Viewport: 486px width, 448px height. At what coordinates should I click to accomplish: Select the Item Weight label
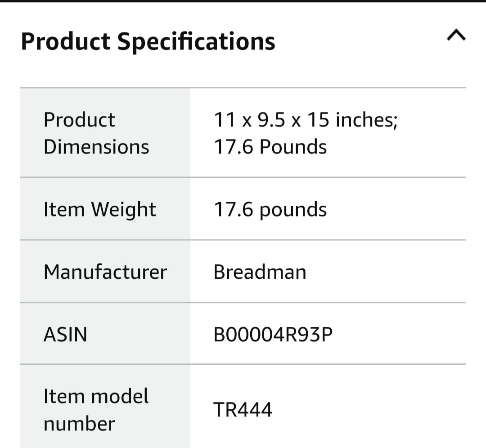click(100, 209)
